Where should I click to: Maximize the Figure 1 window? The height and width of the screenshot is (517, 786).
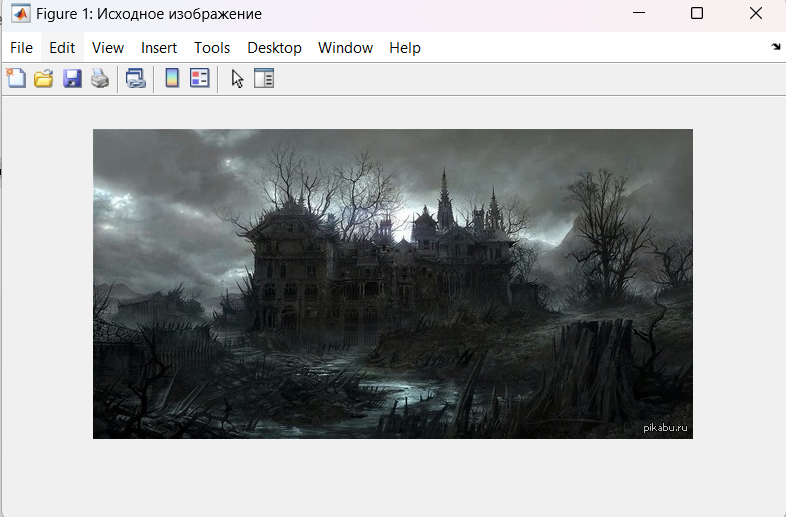tap(697, 13)
